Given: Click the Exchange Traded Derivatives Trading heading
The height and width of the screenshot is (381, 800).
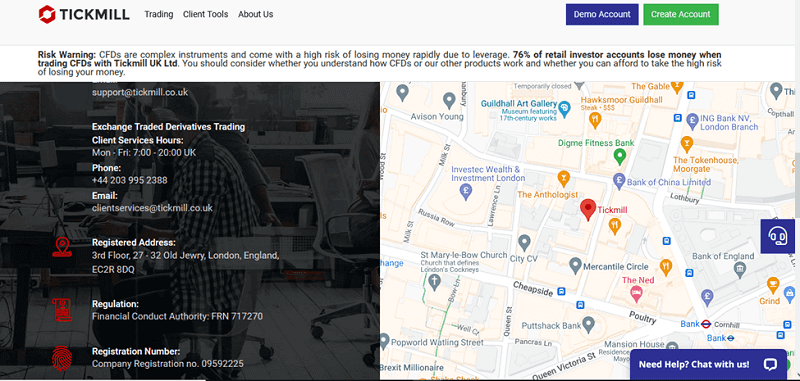Looking at the screenshot, I should tap(168, 126).
